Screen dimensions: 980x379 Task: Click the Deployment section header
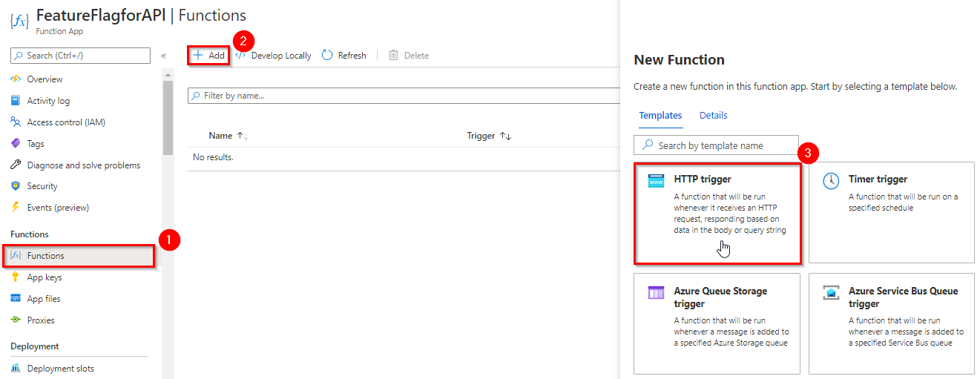(35, 346)
